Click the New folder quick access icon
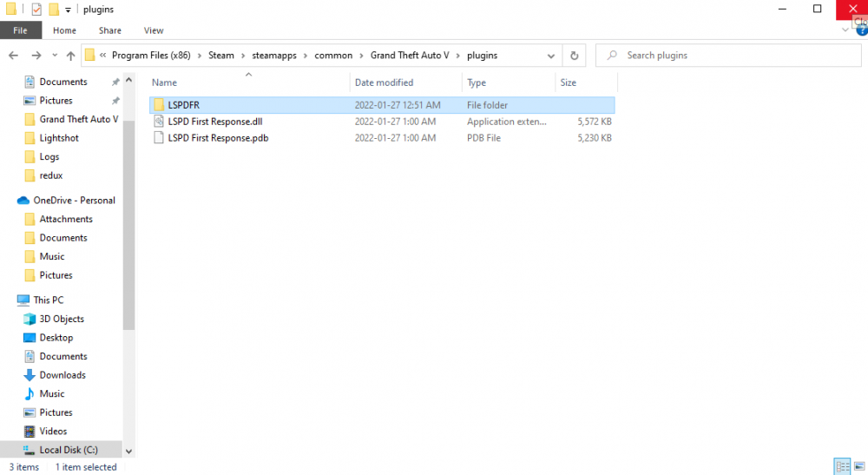 (x=54, y=10)
